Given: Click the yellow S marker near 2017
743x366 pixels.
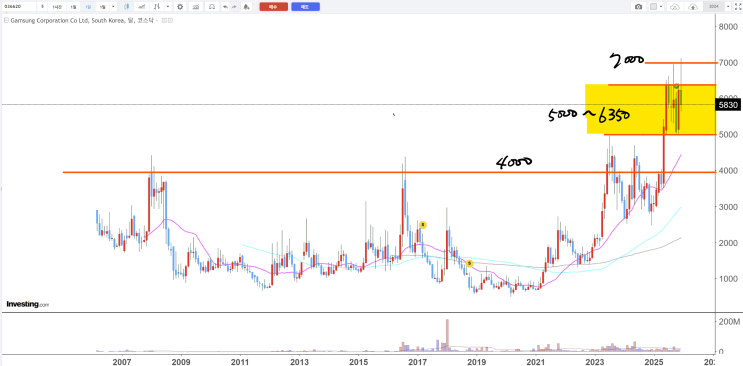Looking at the screenshot, I should pos(423,225).
